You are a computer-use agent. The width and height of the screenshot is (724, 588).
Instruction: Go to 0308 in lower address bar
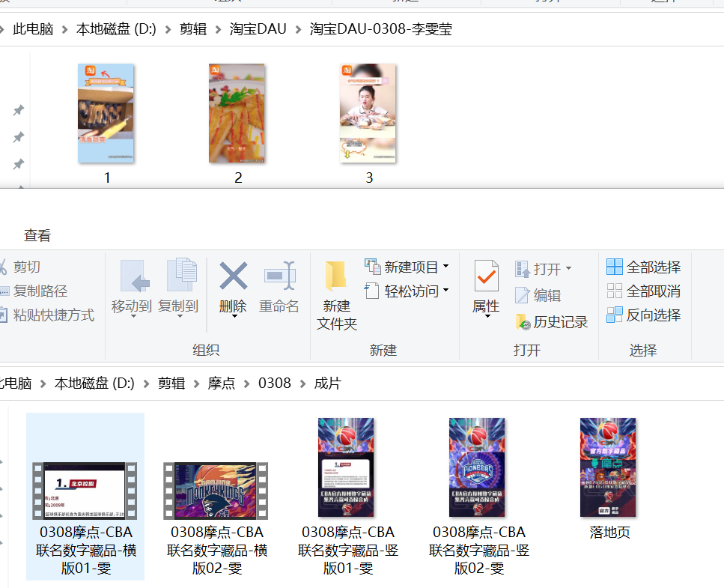coord(275,384)
